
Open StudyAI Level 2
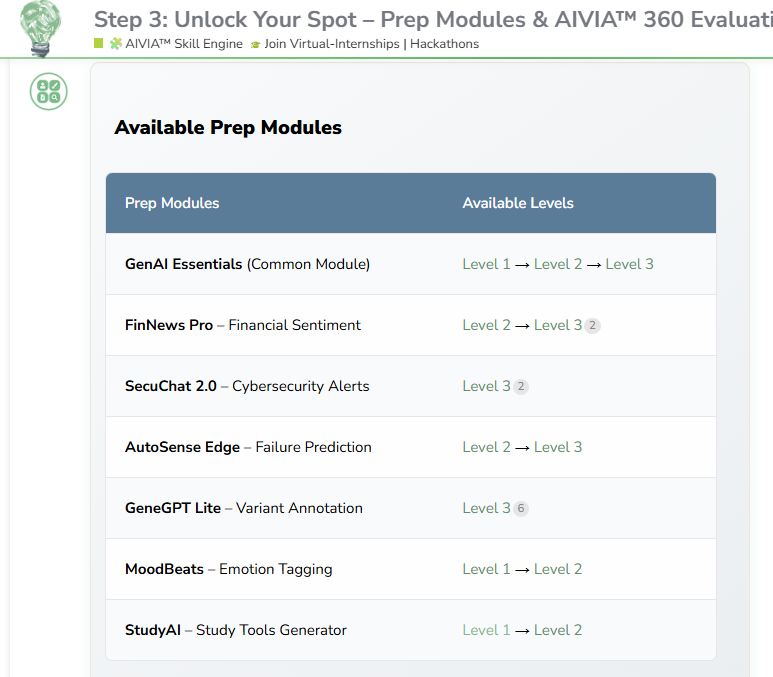558,630
